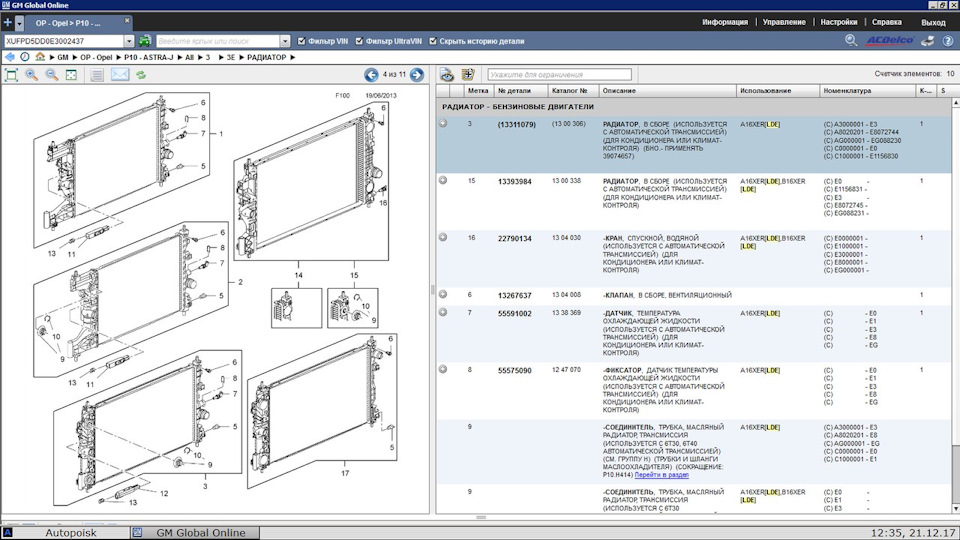Sort by the Метка column header
Screen dimensions: 960x540
tap(478, 91)
